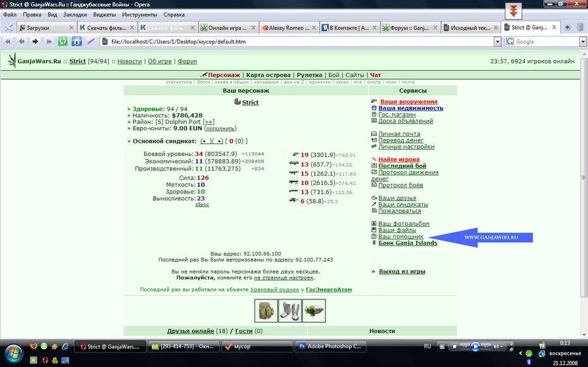Open Ваши друзья link
Viewport: 588px width, 367px height.
pos(397,198)
